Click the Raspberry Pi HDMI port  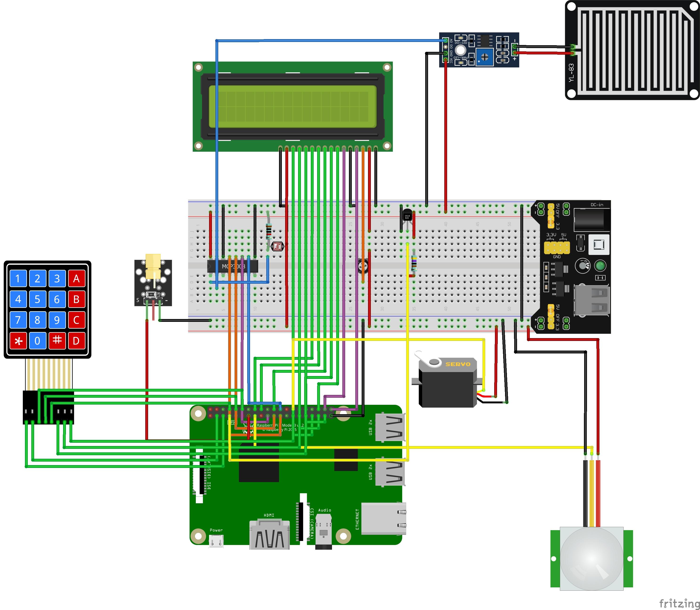(269, 534)
